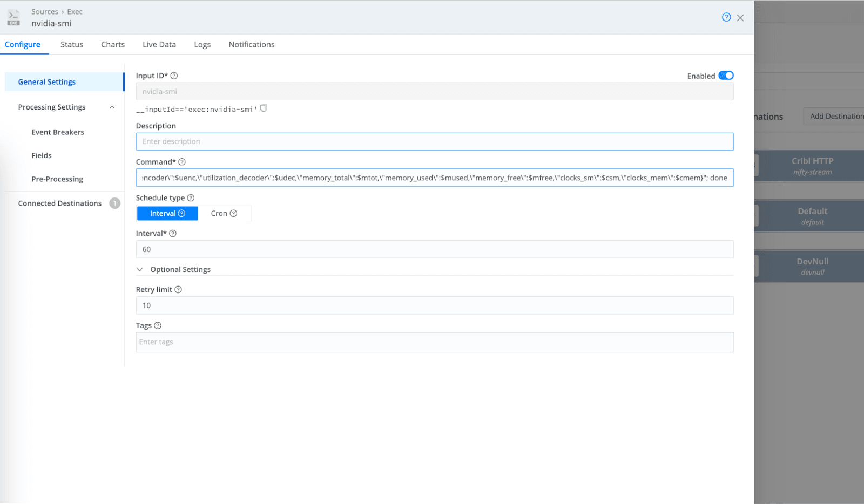This screenshot has width=864, height=504.
Task: Open the Live Data tab
Action: coord(159,45)
